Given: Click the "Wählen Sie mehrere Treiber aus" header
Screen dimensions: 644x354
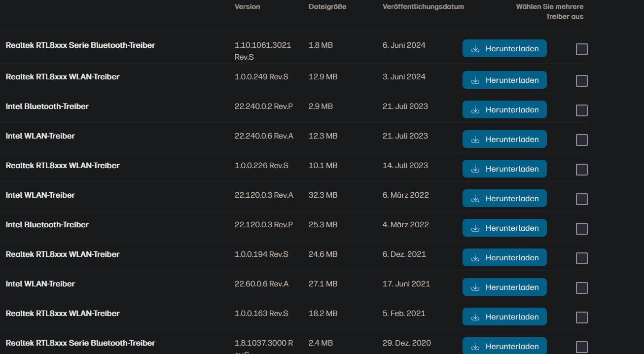Looking at the screenshot, I should 550,12.
